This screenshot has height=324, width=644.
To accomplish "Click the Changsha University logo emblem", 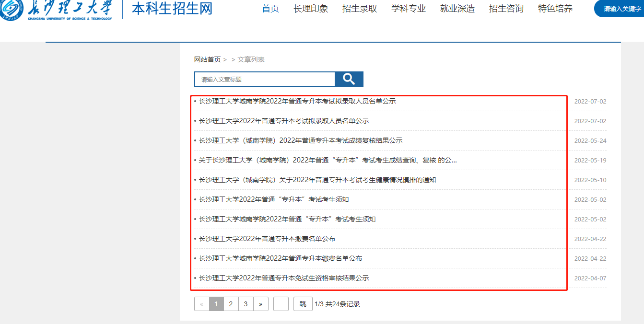I will tap(11, 9).
